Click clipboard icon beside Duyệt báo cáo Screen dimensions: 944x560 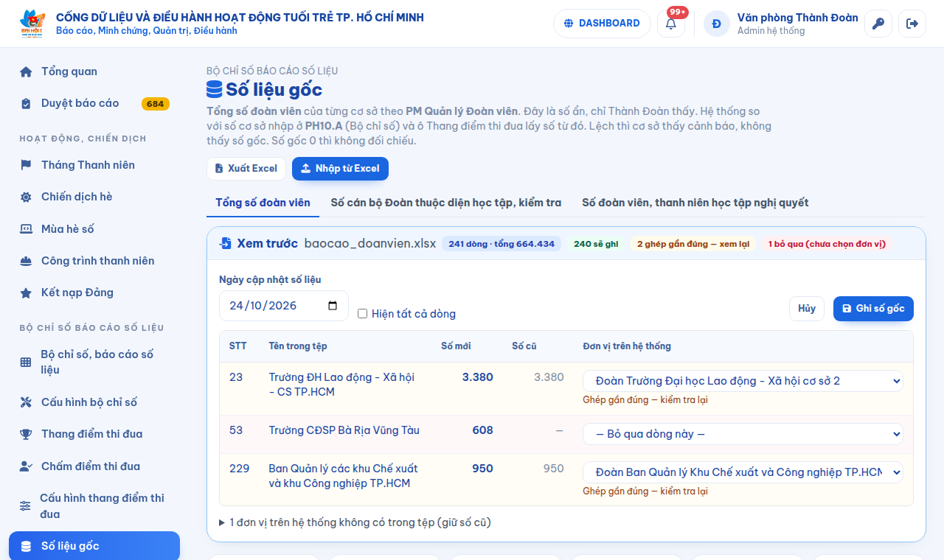click(x=26, y=103)
